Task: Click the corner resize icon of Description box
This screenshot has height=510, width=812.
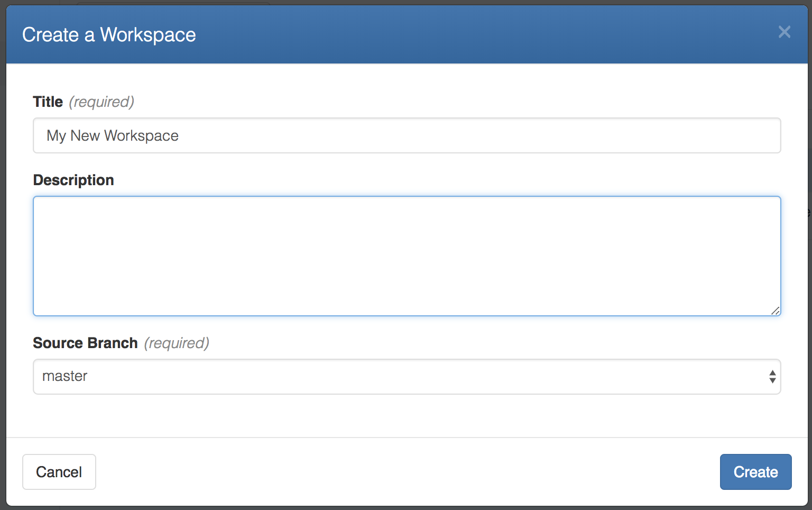Action: (775, 311)
